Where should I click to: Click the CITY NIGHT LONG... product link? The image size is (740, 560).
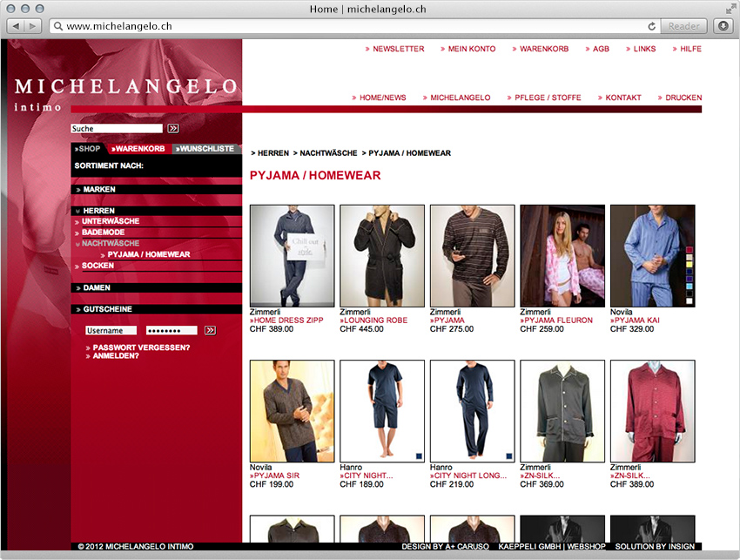[x=468, y=476]
